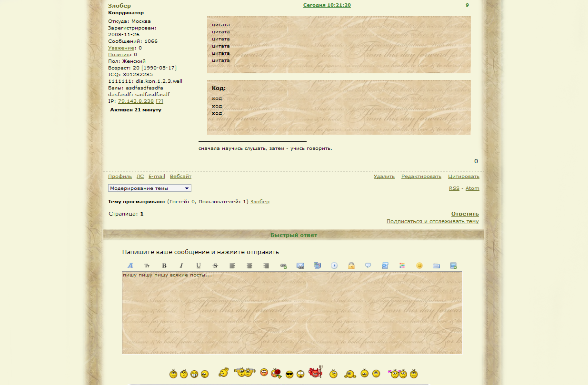588x385 pixels.
Task: Center-align the message text
Action: (249, 266)
